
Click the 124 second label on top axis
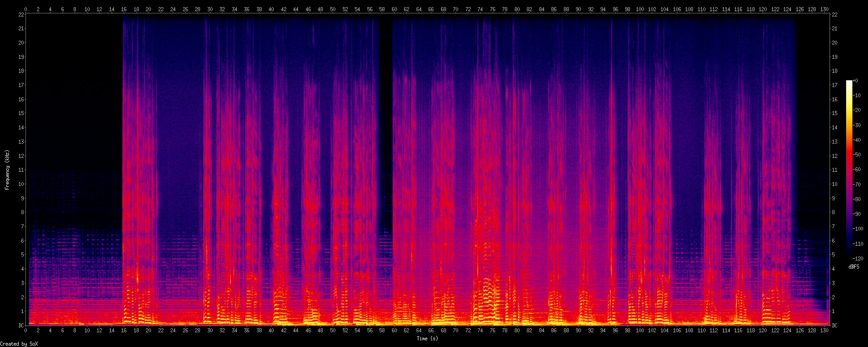pos(787,8)
